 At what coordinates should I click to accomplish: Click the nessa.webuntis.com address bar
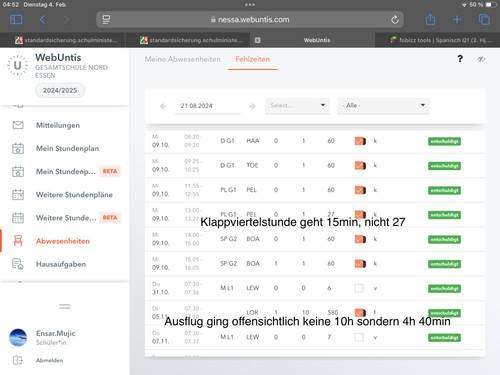[x=250, y=20]
